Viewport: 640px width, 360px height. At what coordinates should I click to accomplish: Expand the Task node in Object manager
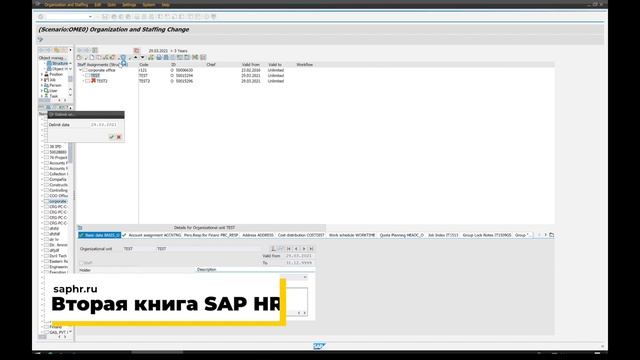[x=42, y=96]
